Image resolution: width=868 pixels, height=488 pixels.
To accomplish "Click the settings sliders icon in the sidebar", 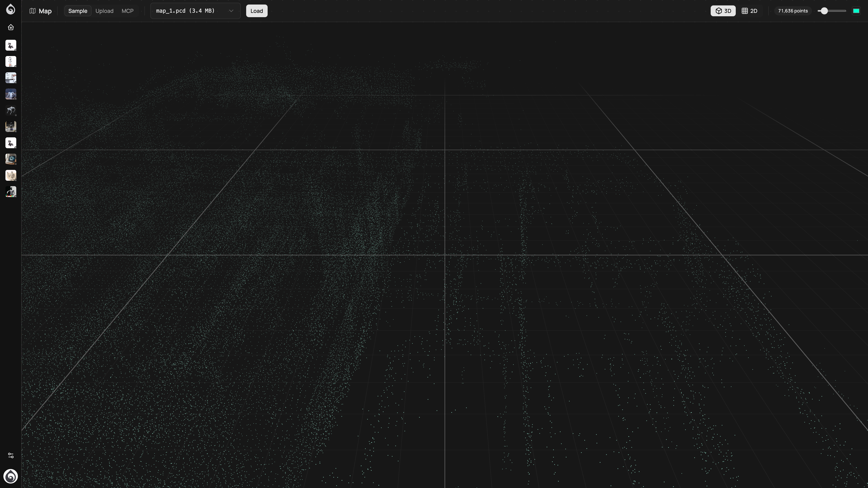I will click(11, 455).
